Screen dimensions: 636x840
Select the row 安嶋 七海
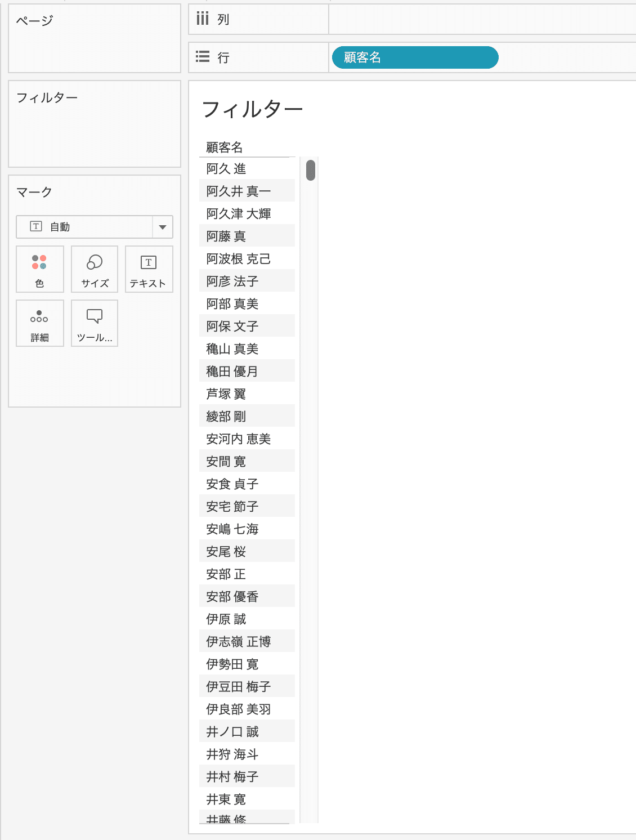247,529
